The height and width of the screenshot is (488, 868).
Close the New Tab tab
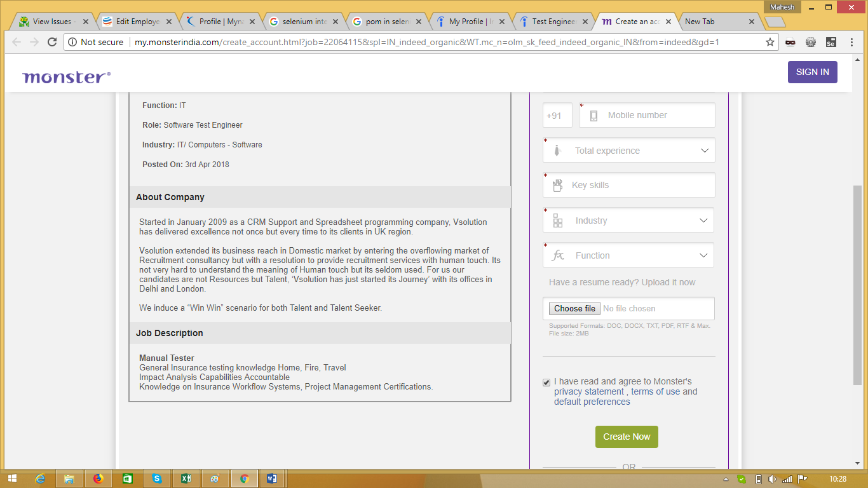(752, 22)
